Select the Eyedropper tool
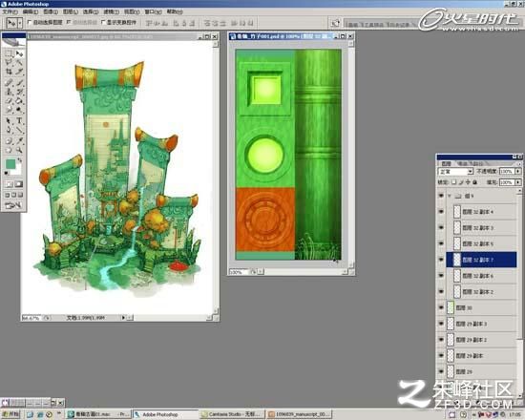 coord(19,140)
